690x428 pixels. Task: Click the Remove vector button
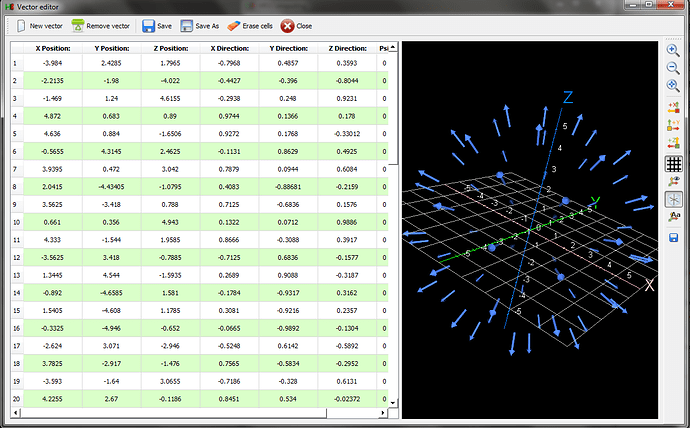[101, 26]
